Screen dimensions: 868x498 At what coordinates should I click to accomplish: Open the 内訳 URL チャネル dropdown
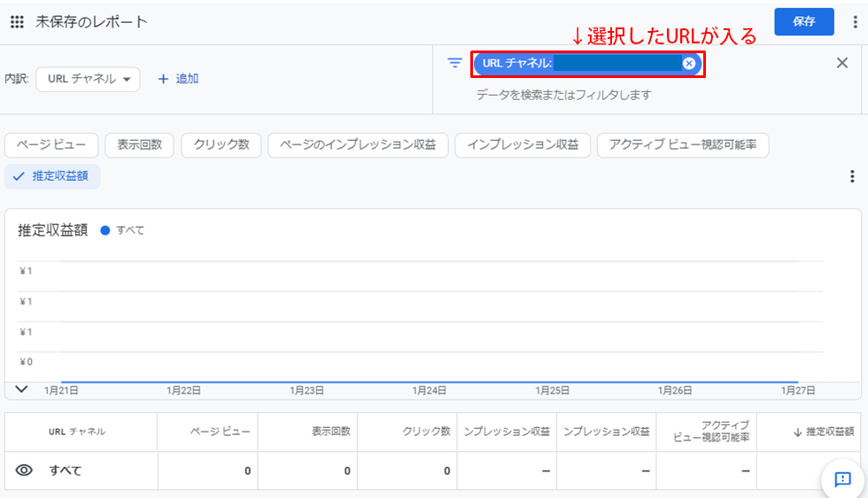[88, 79]
